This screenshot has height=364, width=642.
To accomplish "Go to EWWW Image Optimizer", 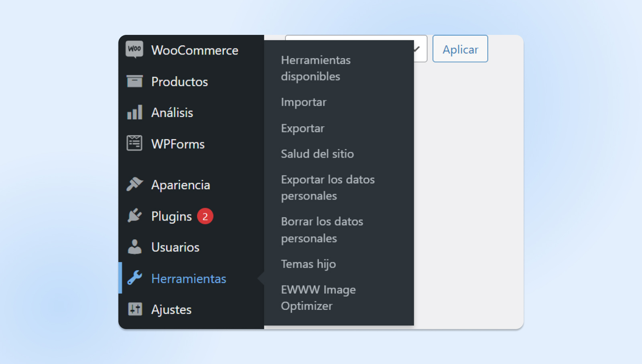I will tap(318, 298).
